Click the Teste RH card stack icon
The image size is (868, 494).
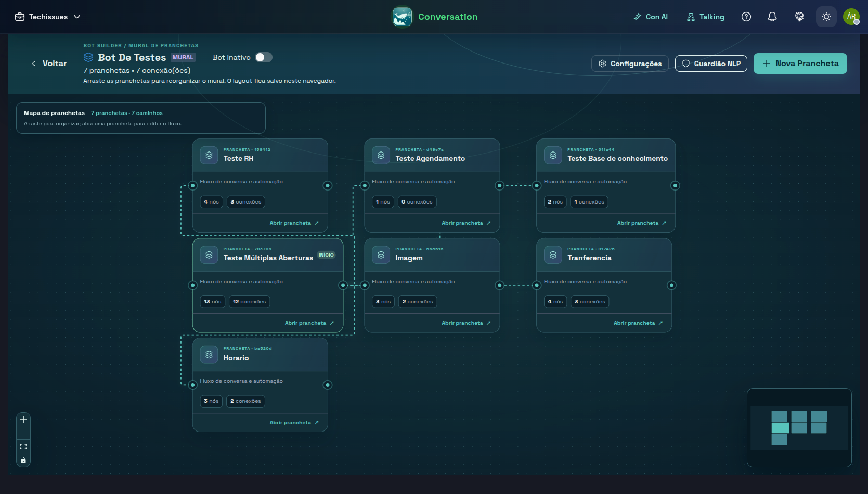(x=209, y=155)
